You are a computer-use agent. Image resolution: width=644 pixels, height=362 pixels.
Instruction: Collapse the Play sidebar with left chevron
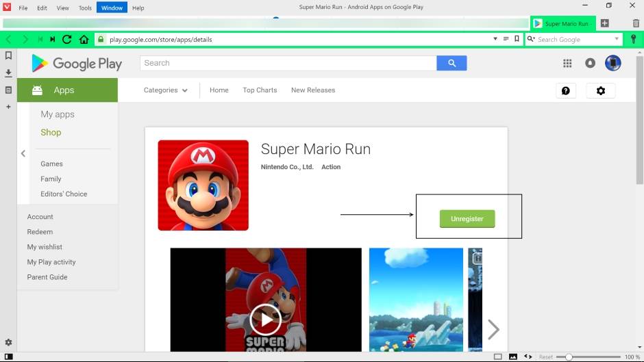(x=23, y=154)
